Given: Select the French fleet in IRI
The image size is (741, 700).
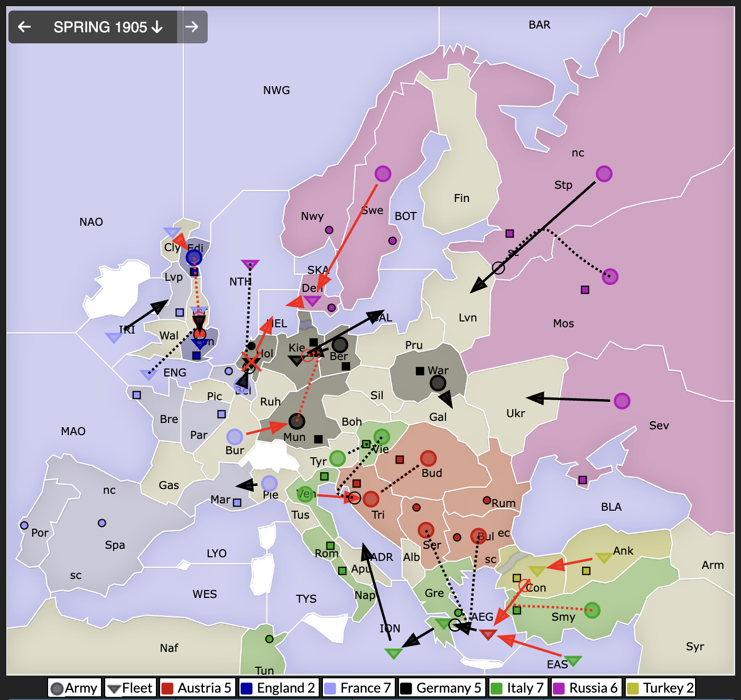Looking at the screenshot, I should pyautogui.click(x=114, y=338).
